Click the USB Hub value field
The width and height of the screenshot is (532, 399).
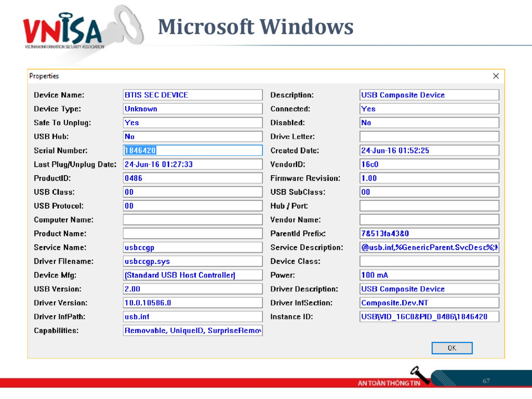(x=193, y=137)
